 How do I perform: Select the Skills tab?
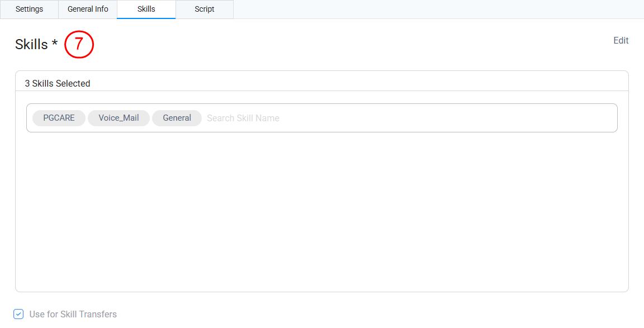(x=146, y=9)
